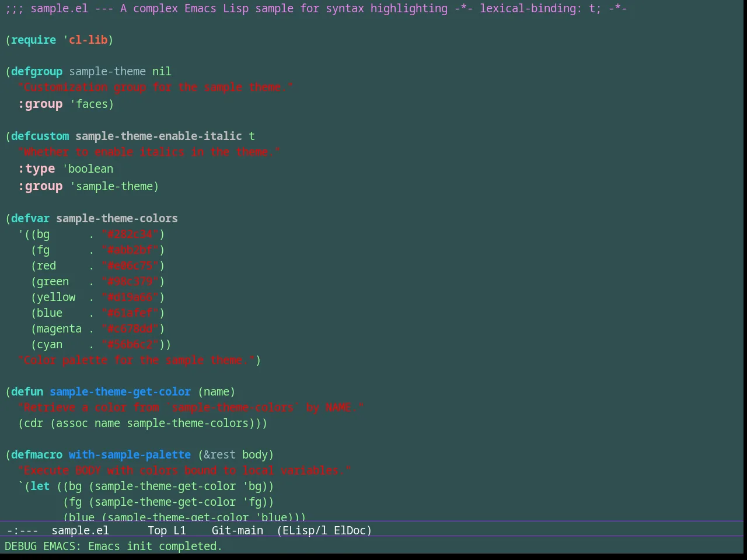Click the docstring "Execute BODY with colors bound to local variables."

[x=184, y=471]
